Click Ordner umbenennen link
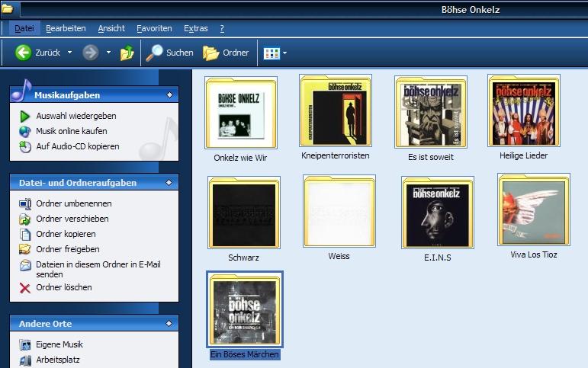Viewport: 588px width, 368px height. tap(73, 203)
